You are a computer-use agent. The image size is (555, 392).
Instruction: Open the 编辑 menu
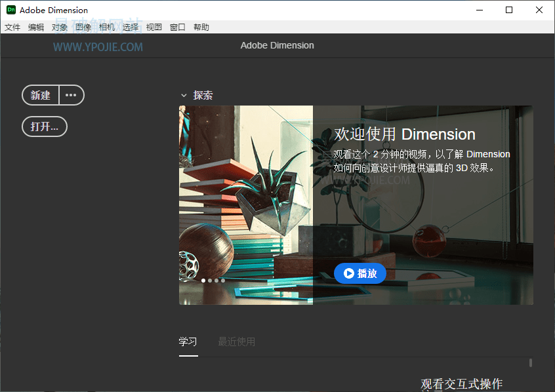coord(36,28)
